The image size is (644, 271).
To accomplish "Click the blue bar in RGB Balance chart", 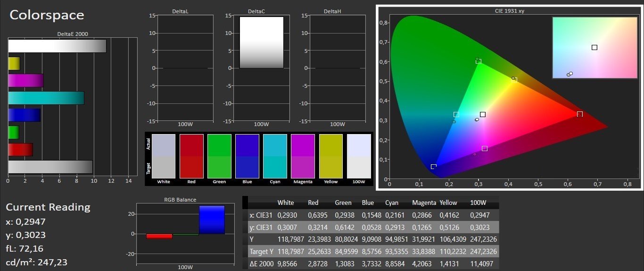I will click(212, 220).
